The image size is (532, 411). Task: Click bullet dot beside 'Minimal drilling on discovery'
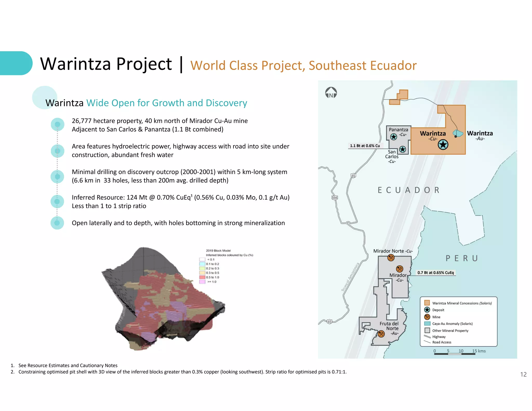point(57,177)
